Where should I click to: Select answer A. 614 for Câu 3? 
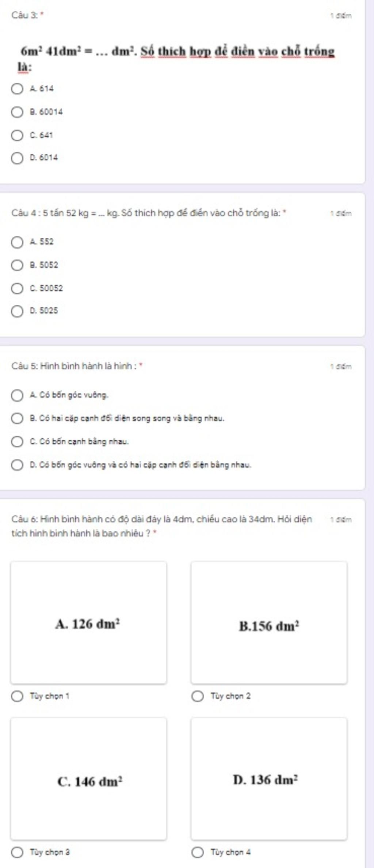click(x=17, y=89)
